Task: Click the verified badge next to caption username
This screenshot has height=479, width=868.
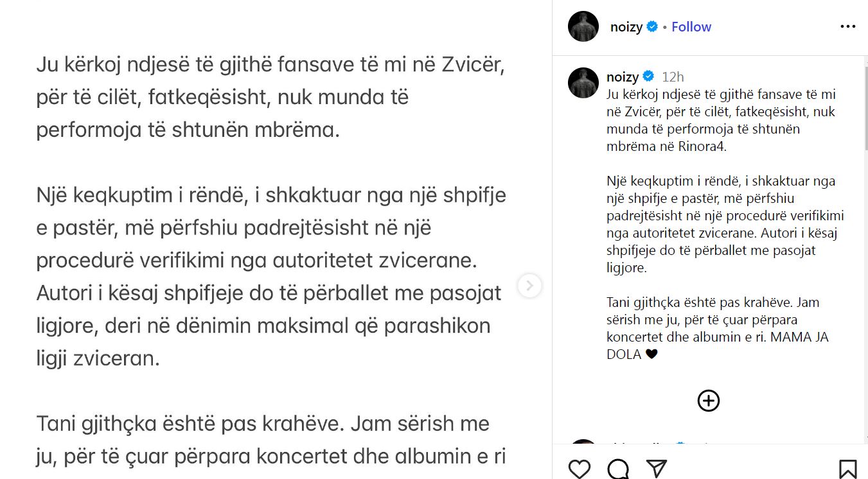Action: pyautogui.click(x=648, y=77)
